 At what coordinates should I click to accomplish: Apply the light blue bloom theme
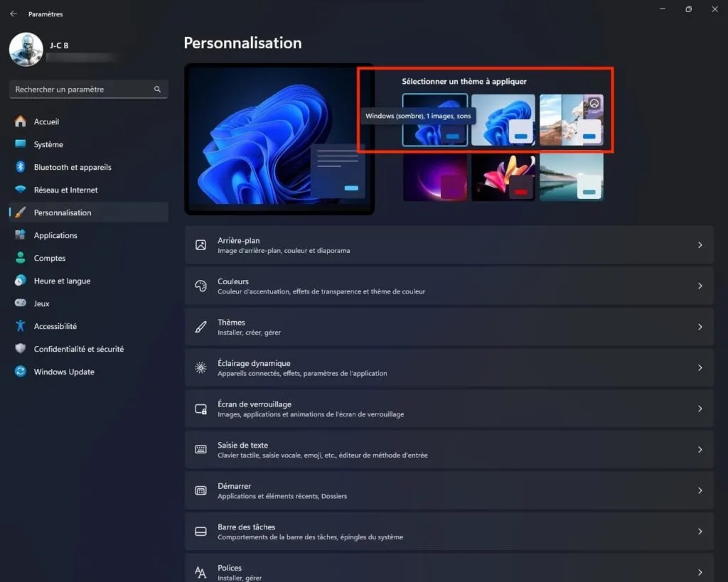click(503, 120)
